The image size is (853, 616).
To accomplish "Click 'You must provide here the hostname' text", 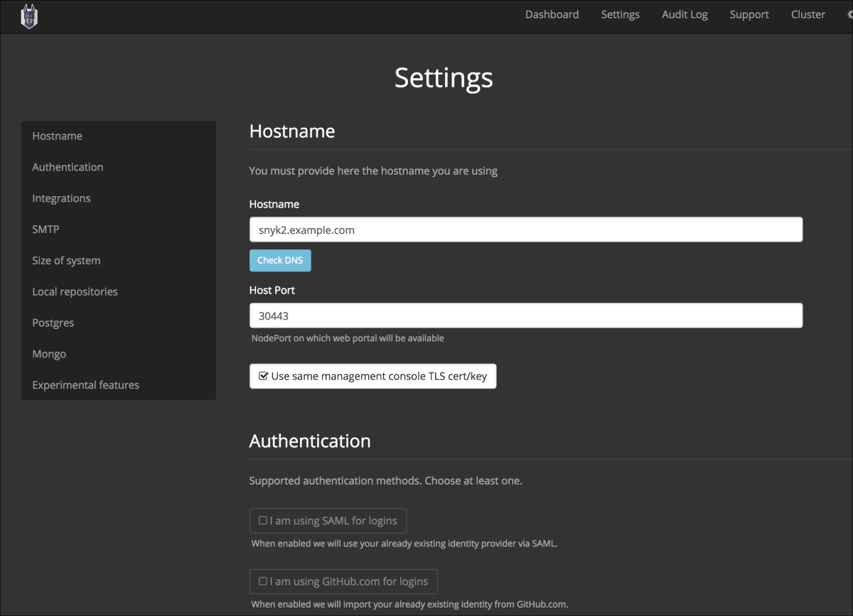I will click(373, 171).
